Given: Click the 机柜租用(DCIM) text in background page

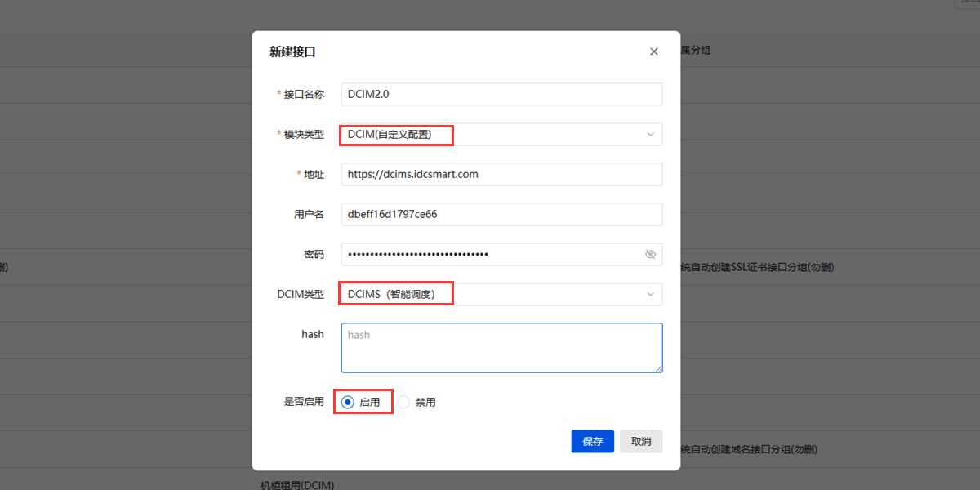Looking at the screenshot, I should click(297, 485).
